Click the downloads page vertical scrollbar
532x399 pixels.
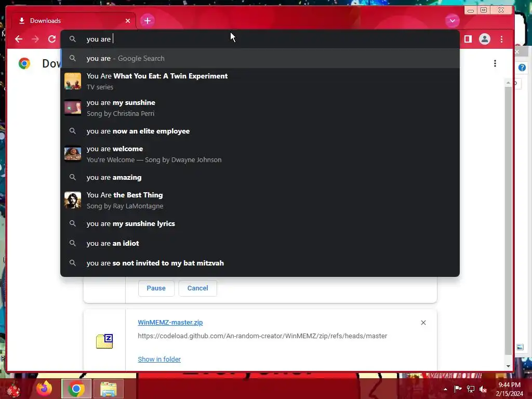point(508,220)
